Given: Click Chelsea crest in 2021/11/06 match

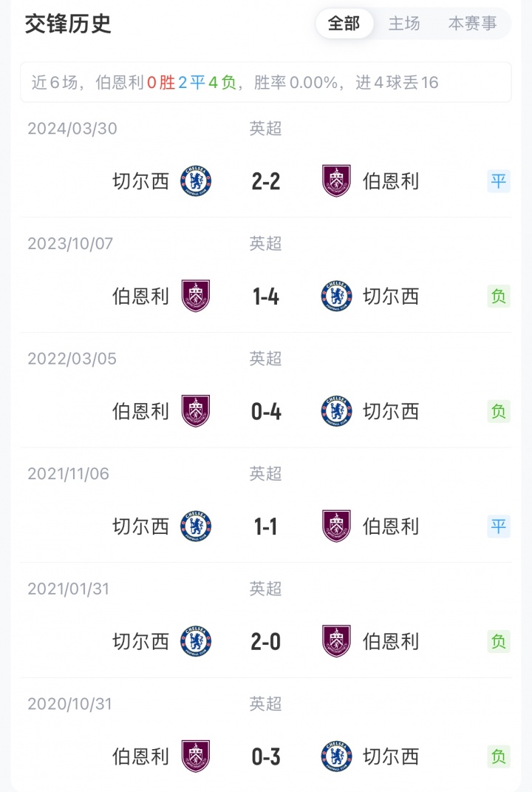Looking at the screenshot, I should (x=196, y=527).
